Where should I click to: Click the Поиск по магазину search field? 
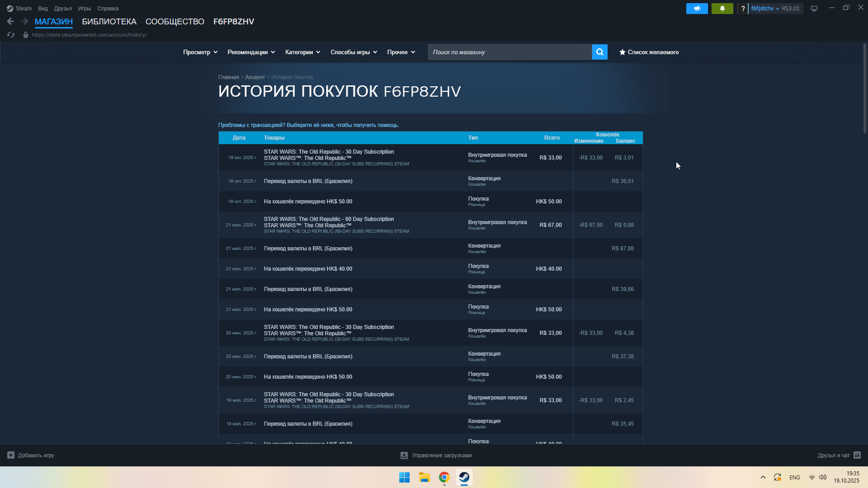click(509, 52)
